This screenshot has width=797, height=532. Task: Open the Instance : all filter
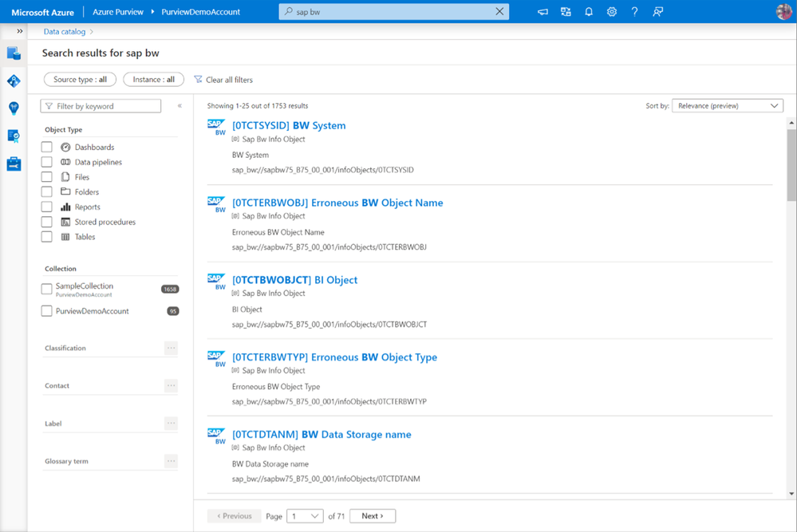pos(153,79)
